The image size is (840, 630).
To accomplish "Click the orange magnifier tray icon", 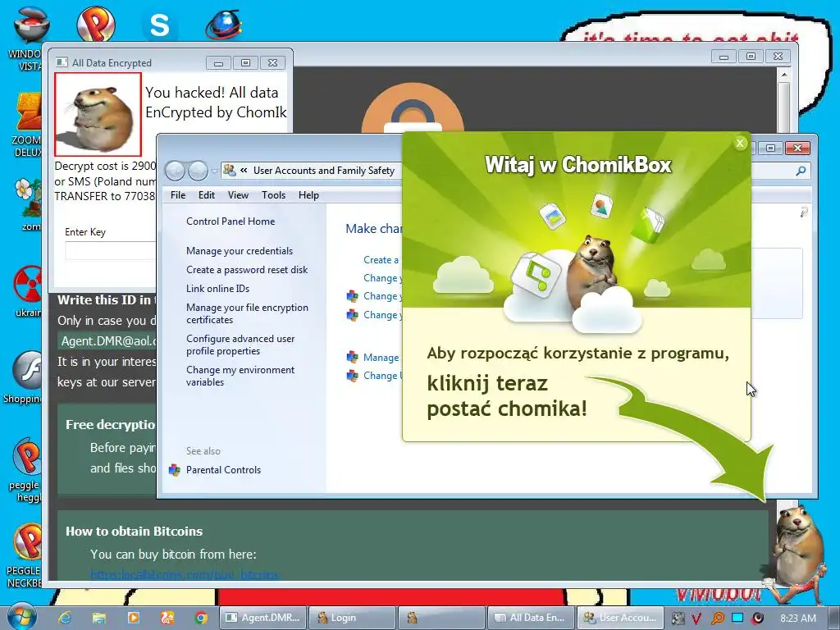I will [717, 619].
